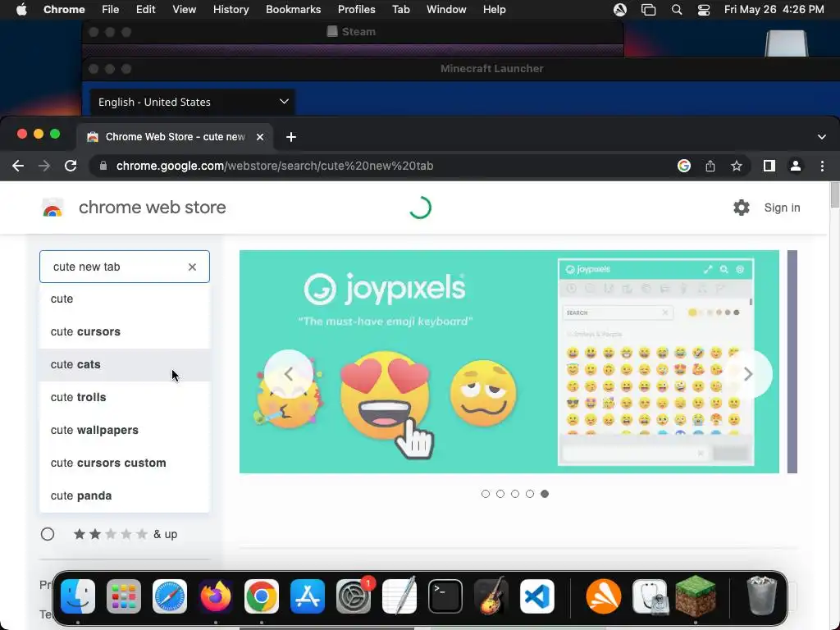The width and height of the screenshot is (840, 630).
Task: Click the Sign in link
Action: click(782, 208)
